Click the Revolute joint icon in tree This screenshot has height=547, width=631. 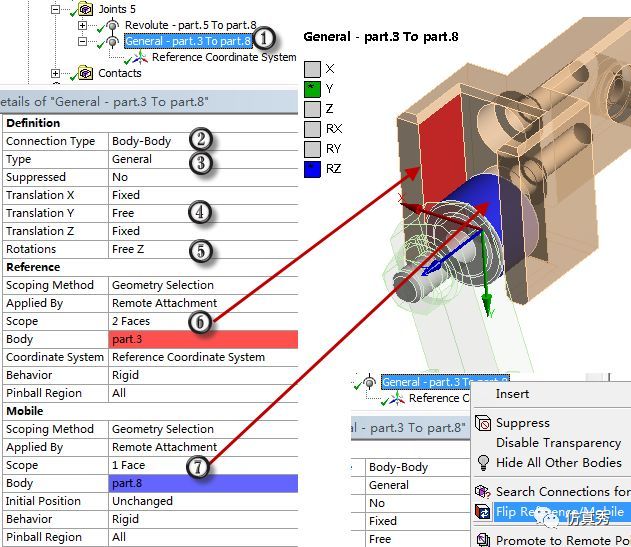pyautogui.click(x=112, y=25)
